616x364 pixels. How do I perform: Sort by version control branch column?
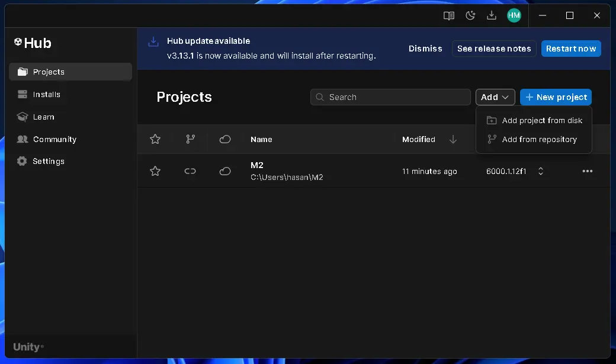click(x=191, y=139)
